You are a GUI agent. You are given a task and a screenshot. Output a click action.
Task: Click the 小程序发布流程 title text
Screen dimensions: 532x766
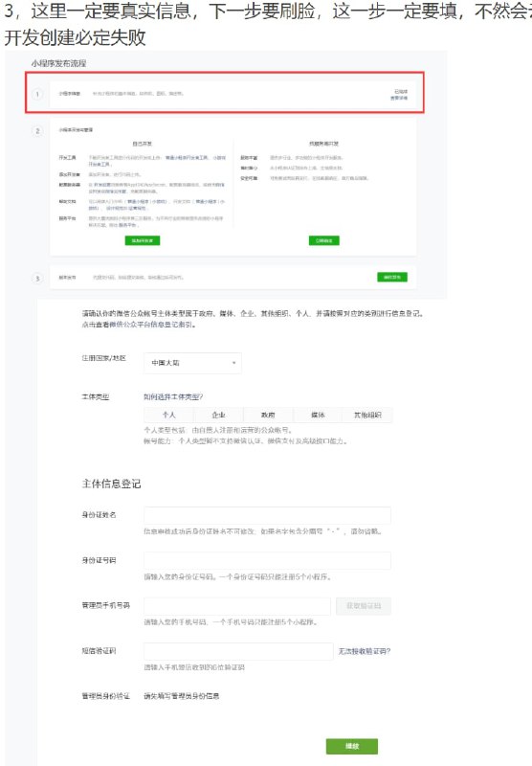click(59, 63)
